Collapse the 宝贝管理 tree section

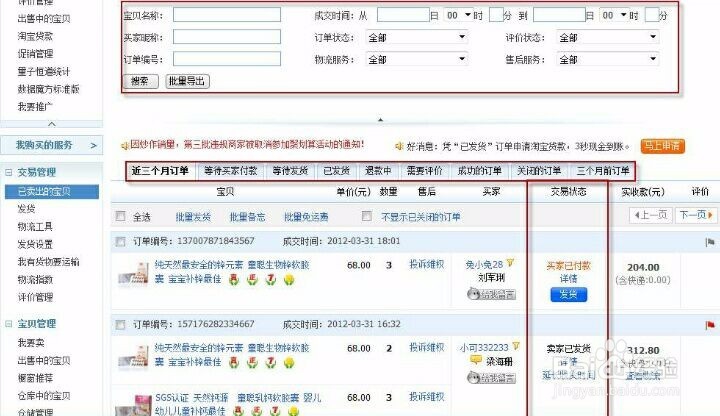[9, 324]
